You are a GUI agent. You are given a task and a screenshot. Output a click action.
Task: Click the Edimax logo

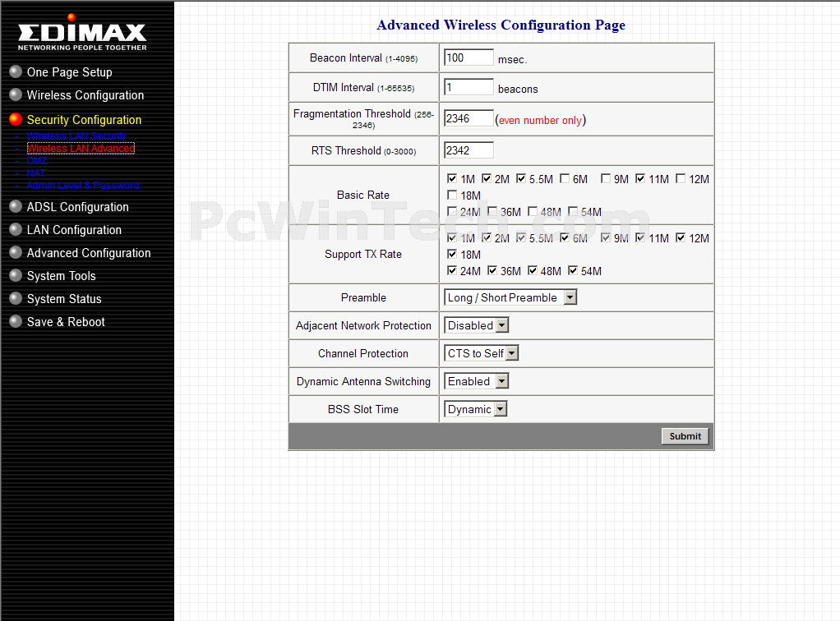coord(82,33)
